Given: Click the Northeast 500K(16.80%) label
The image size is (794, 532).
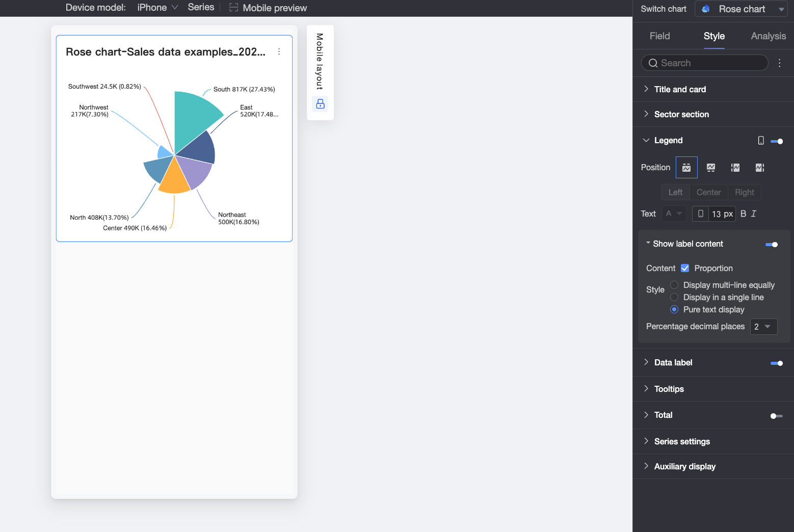Looking at the screenshot, I should [239, 219].
